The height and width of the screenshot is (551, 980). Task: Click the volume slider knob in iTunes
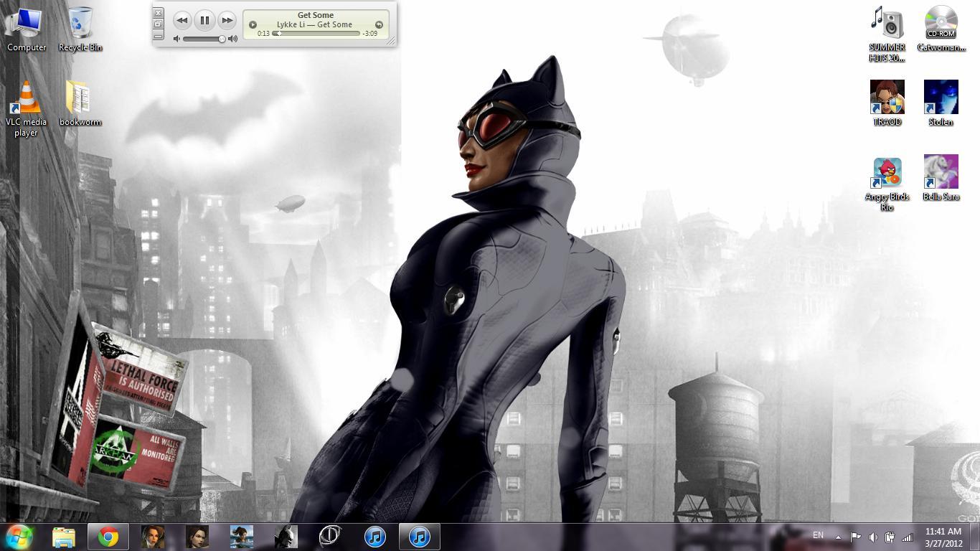222,39
